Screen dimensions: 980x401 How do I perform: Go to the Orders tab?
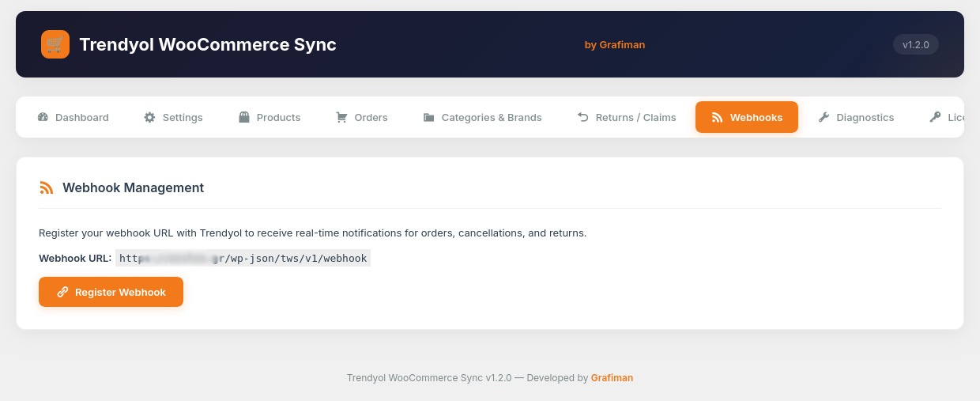point(362,117)
